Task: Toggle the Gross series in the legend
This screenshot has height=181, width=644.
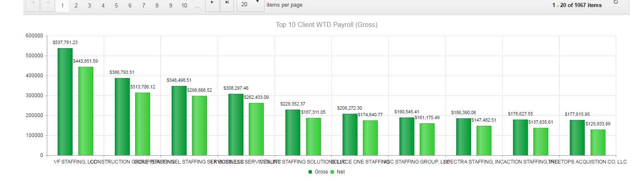Action: [318, 172]
